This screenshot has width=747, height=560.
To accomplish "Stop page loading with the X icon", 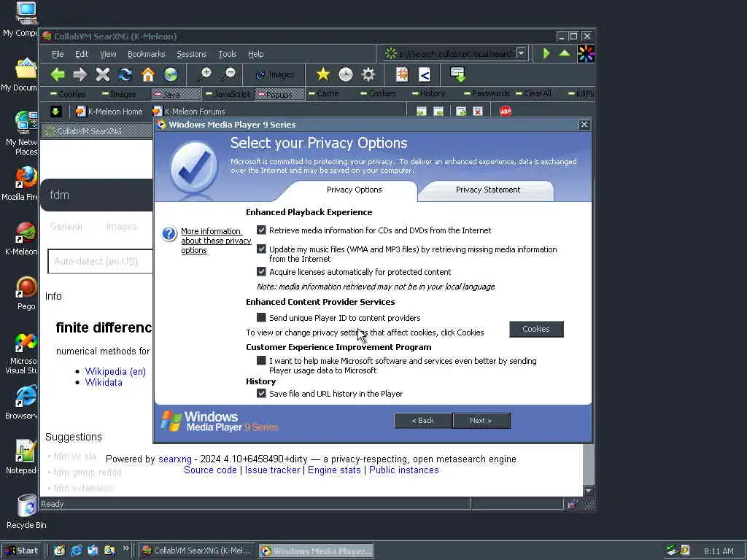I will [102, 74].
